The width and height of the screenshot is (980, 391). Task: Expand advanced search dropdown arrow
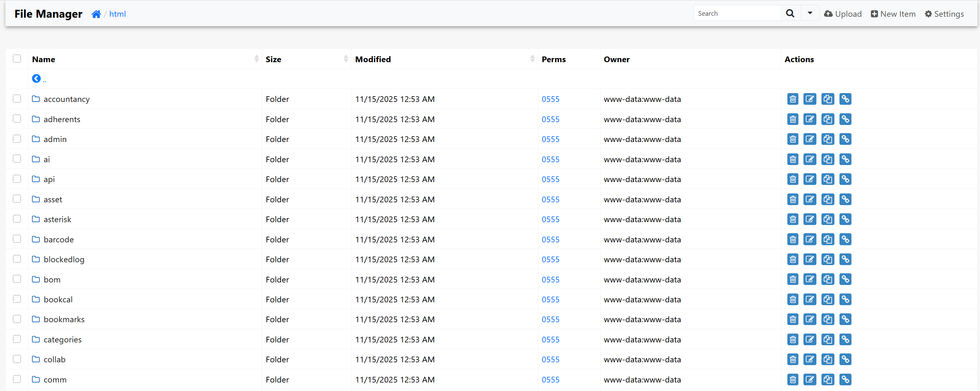810,13
